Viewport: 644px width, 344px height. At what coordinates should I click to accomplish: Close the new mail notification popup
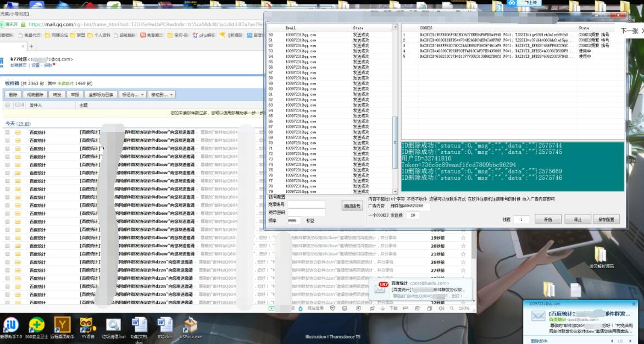[x=634, y=304]
